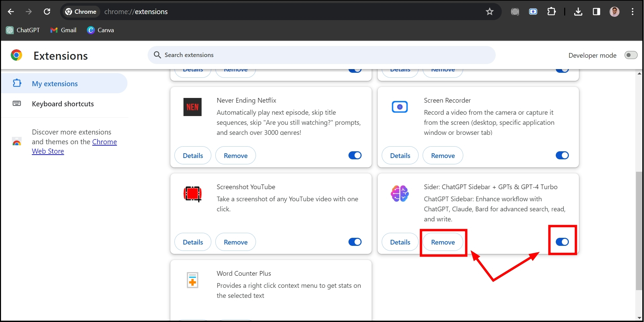644x322 pixels.
Task: Open Details for Never Ending Netflix
Action: [193, 156]
